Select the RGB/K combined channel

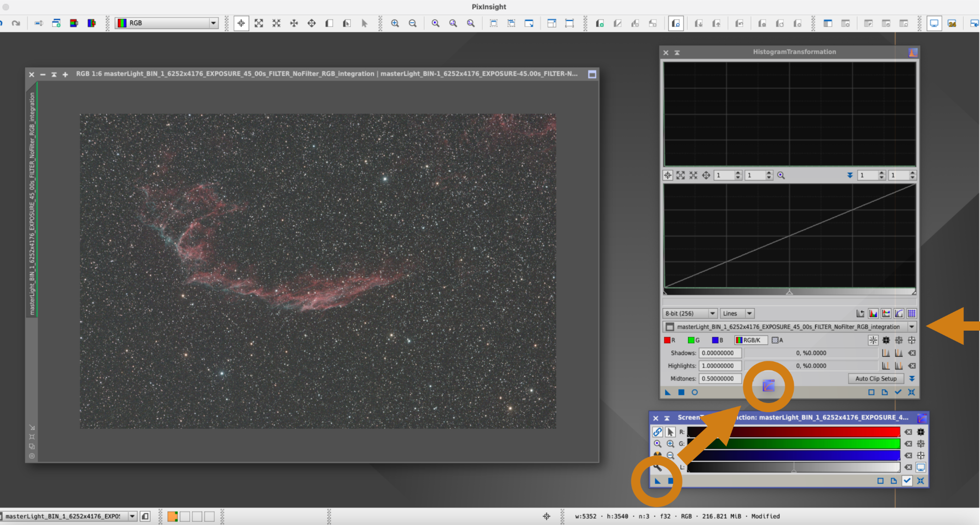(x=750, y=340)
